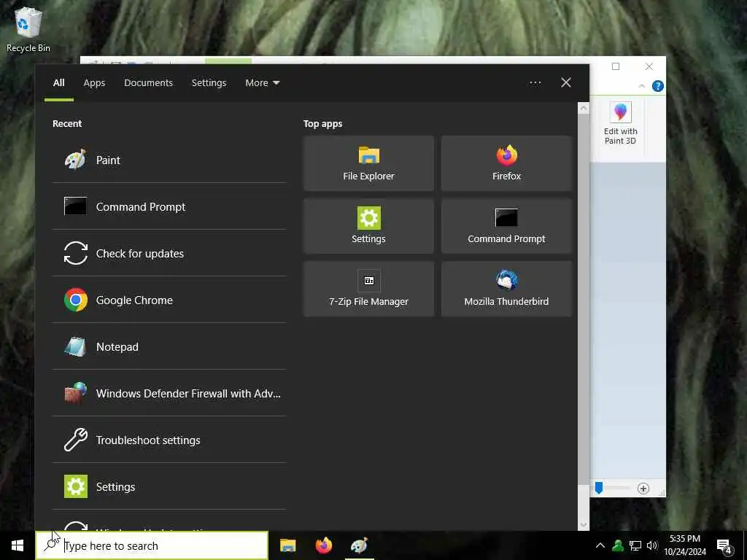
Task: Launch 7-Zip File Manager tile
Action: (368, 289)
